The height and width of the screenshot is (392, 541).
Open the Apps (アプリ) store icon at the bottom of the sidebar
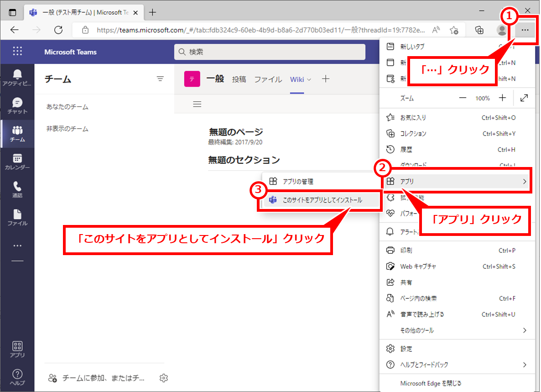pos(17,349)
